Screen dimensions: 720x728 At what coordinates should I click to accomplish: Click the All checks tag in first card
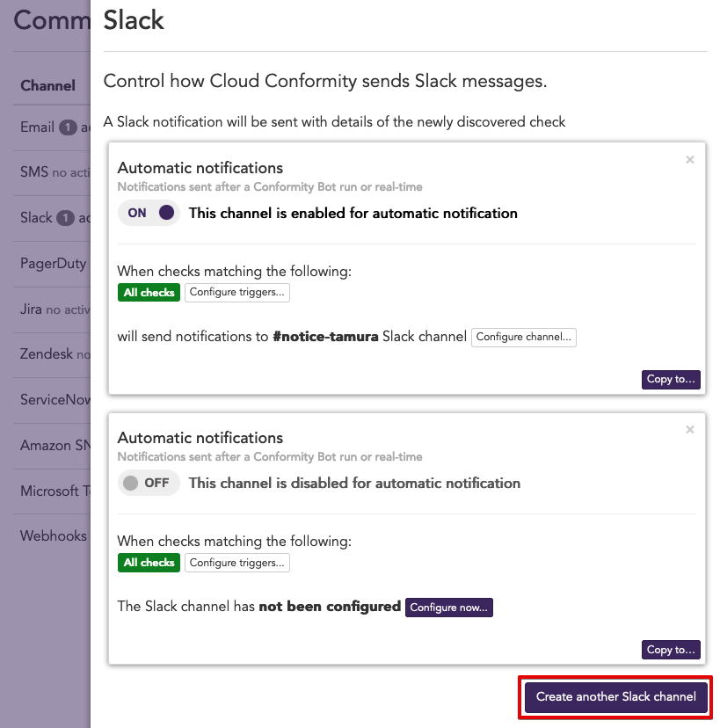(x=149, y=293)
